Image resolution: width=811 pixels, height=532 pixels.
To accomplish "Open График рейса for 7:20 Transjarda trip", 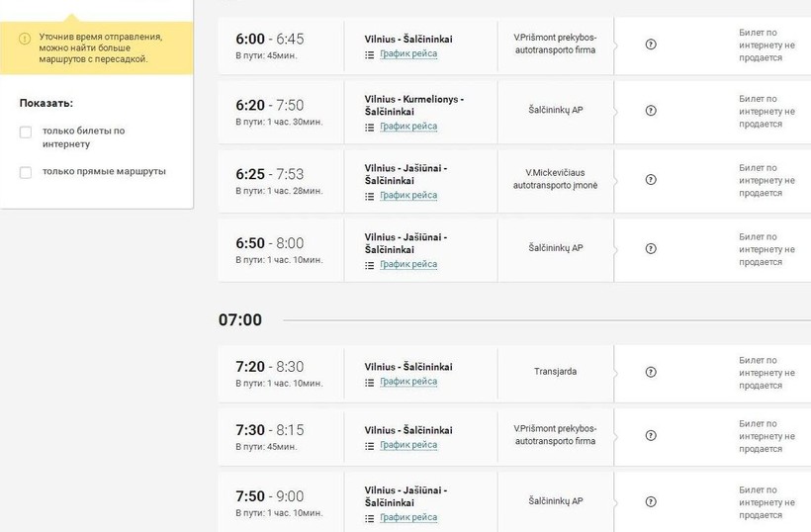I will 407,382.
